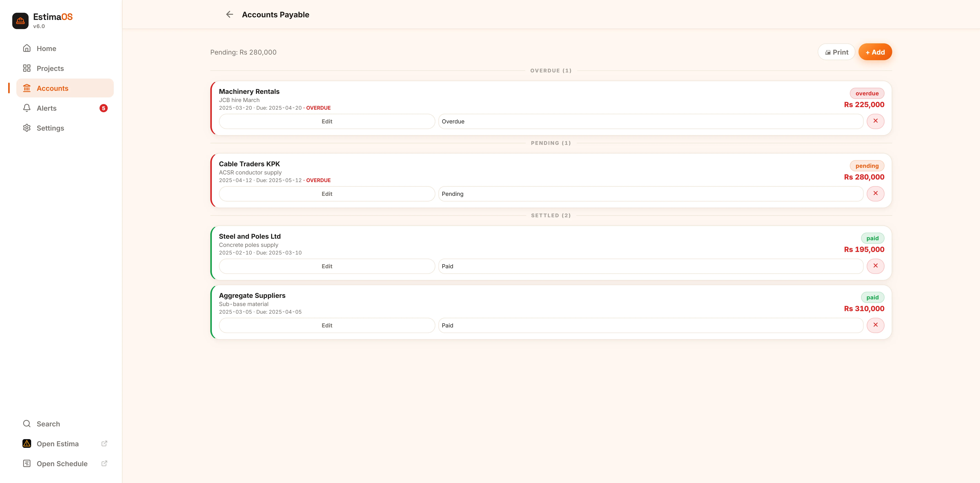Open status dropdown for Aggregate Suppliers
This screenshot has height=483, width=980.
(651, 325)
